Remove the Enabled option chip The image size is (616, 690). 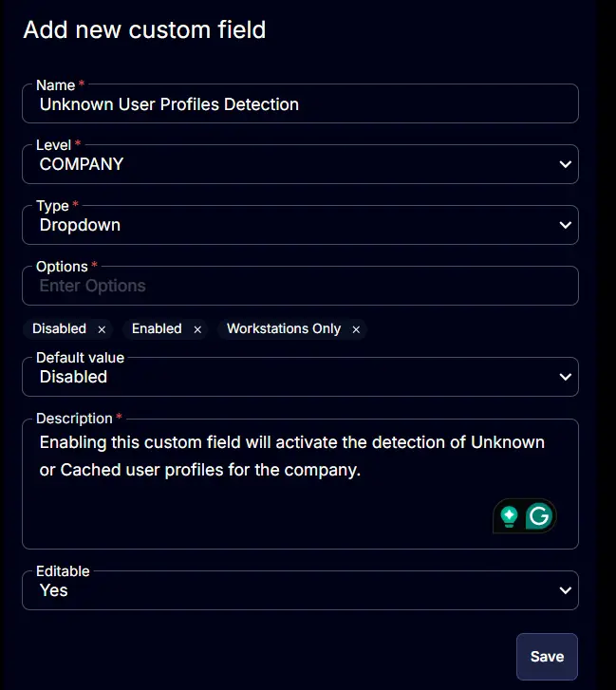pos(197,329)
